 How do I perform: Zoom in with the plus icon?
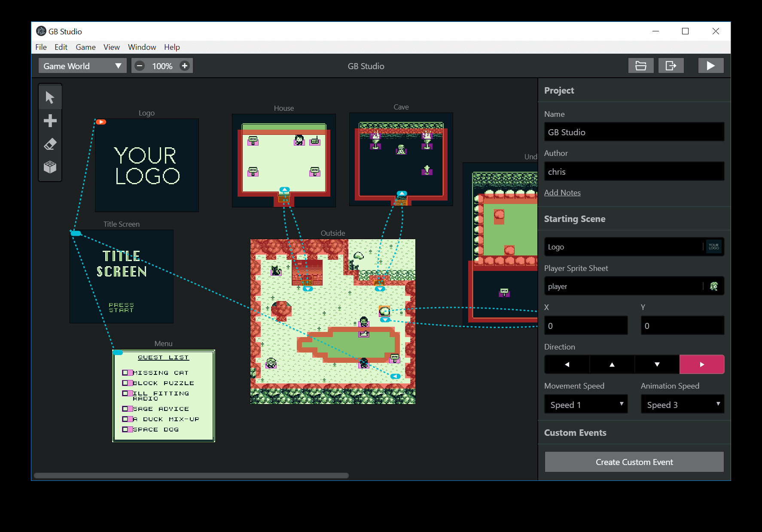[185, 66]
